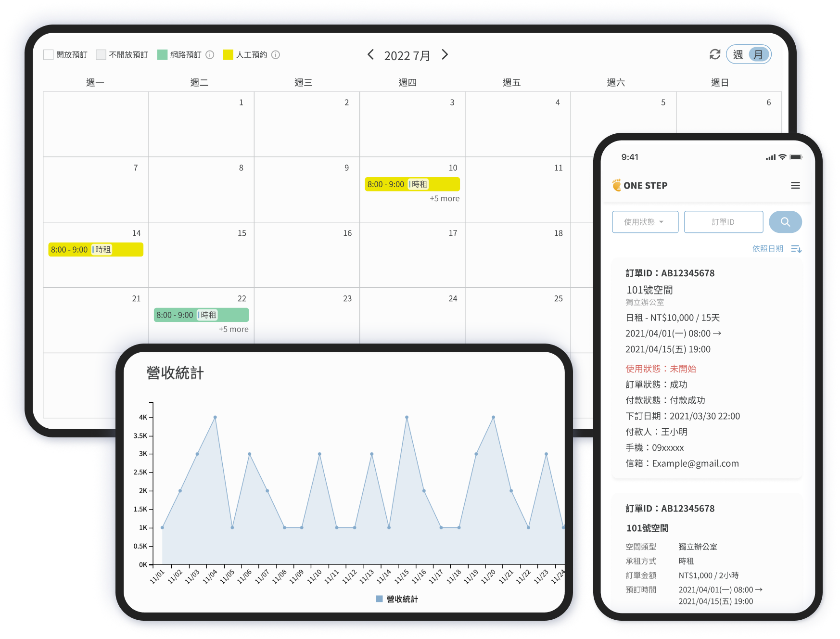Click the sort order icon by date

pos(796,249)
